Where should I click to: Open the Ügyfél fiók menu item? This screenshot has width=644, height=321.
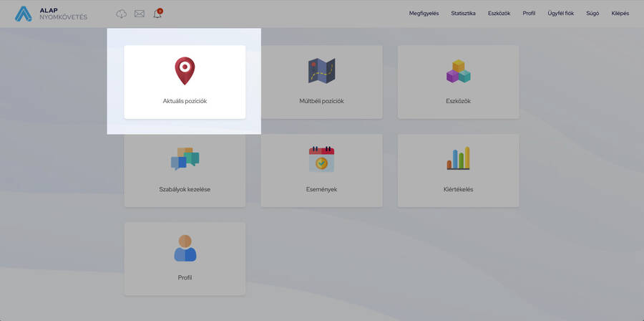tap(560, 14)
